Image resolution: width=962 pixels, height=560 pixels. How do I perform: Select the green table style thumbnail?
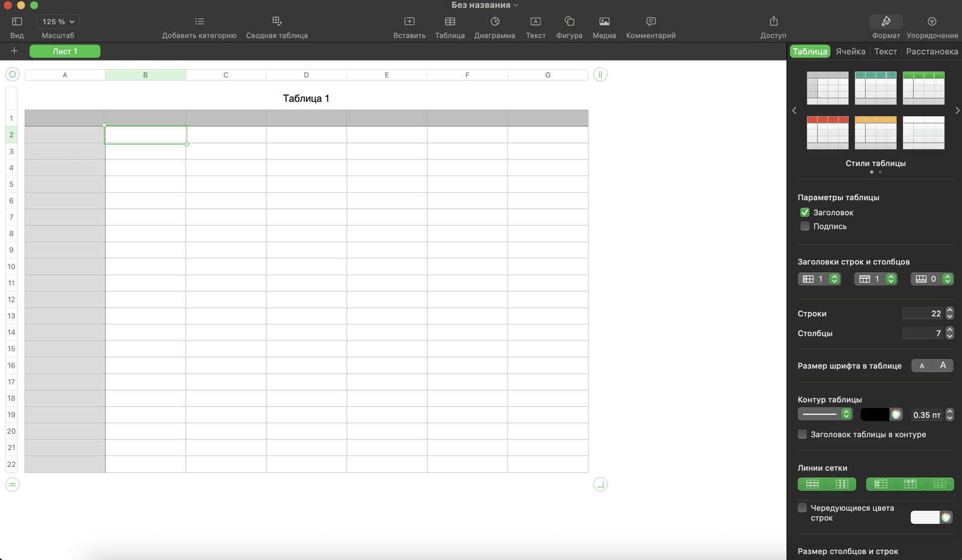(924, 88)
